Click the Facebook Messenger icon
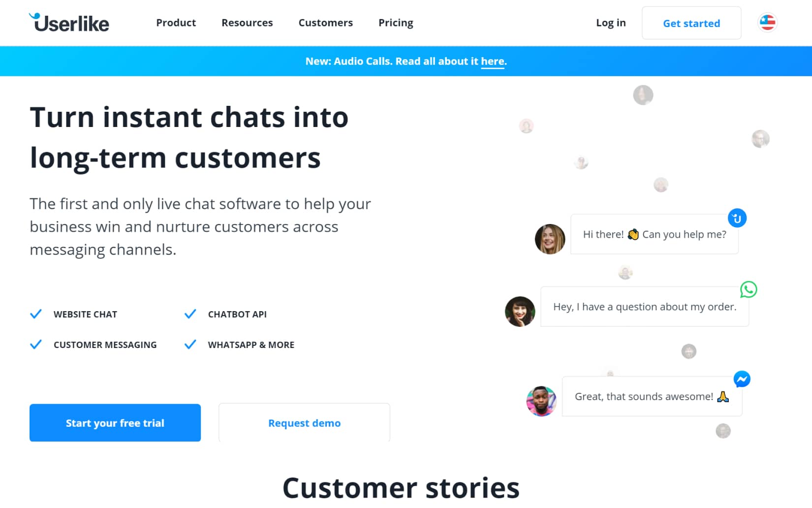The height and width of the screenshot is (508, 812). click(x=741, y=379)
